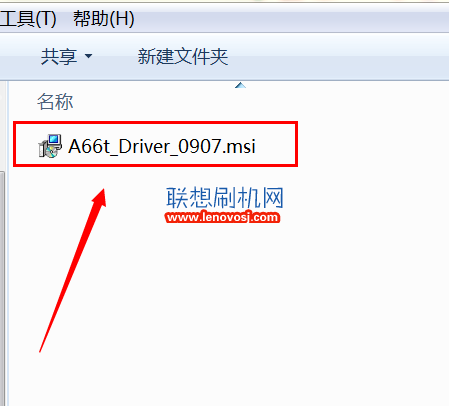
Task: Open the 帮助(H) menu
Action: click(x=104, y=19)
